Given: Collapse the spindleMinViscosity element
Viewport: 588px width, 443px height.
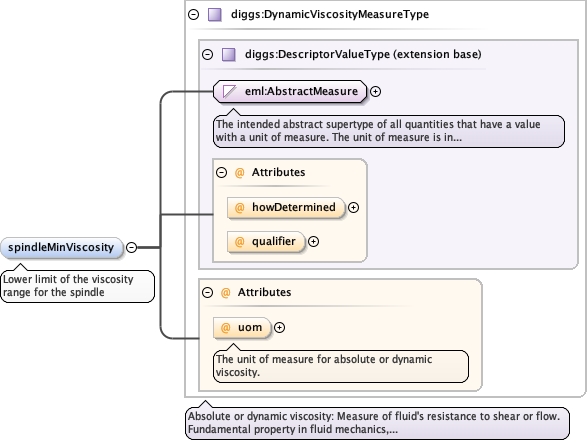Looking at the screenshot, I should pyautogui.click(x=131, y=248).
